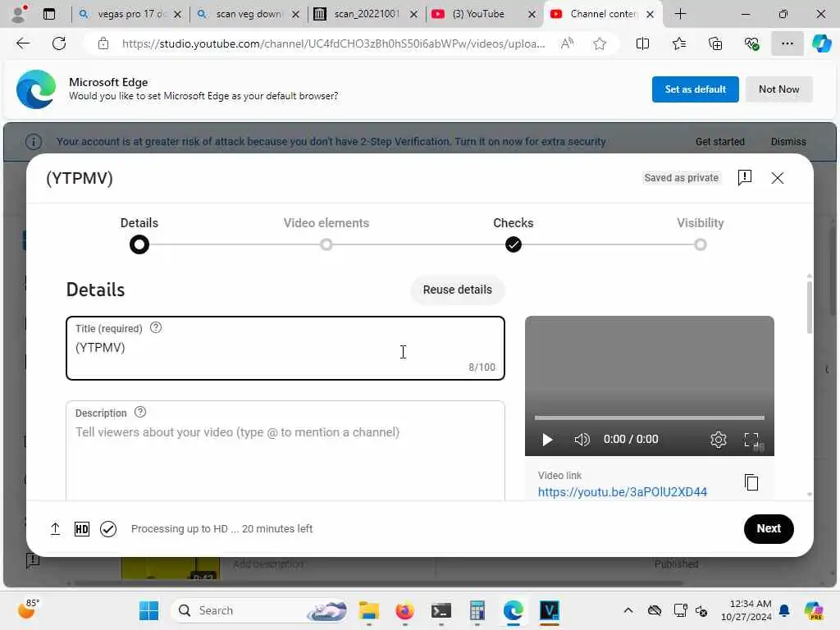Proceed with the Next button

point(769,529)
